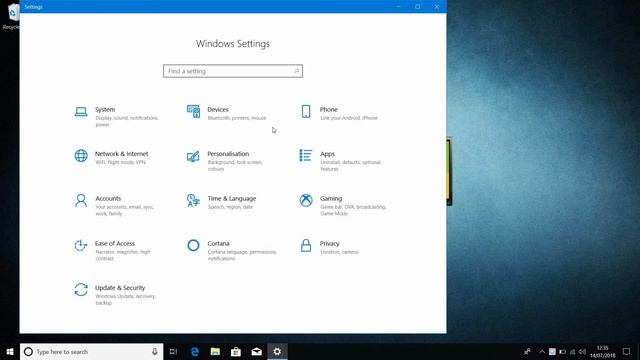Viewport: 640px width, 360px height.
Task: Open the Apps list icon
Action: click(x=306, y=156)
